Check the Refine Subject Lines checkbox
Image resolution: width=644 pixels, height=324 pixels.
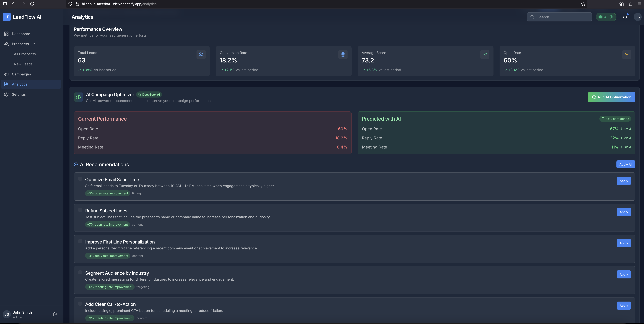tap(80, 210)
